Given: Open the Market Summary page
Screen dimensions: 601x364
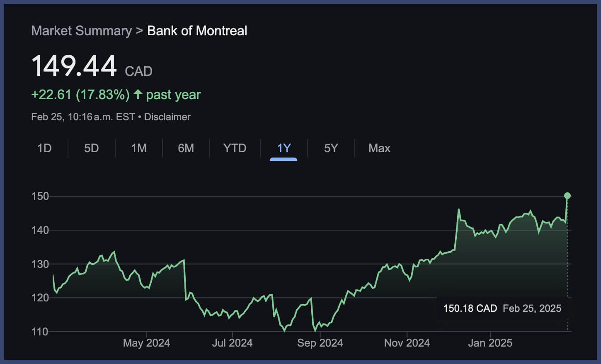Looking at the screenshot, I should 81,31.
